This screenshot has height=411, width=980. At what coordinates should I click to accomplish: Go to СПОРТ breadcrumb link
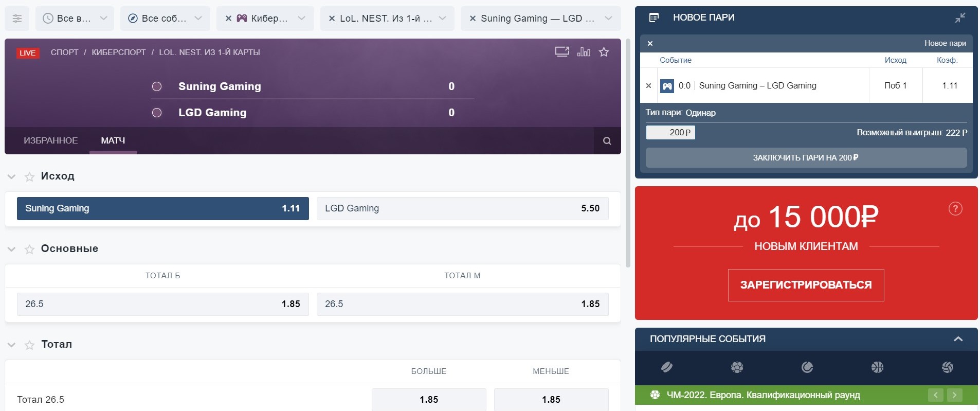(64, 52)
